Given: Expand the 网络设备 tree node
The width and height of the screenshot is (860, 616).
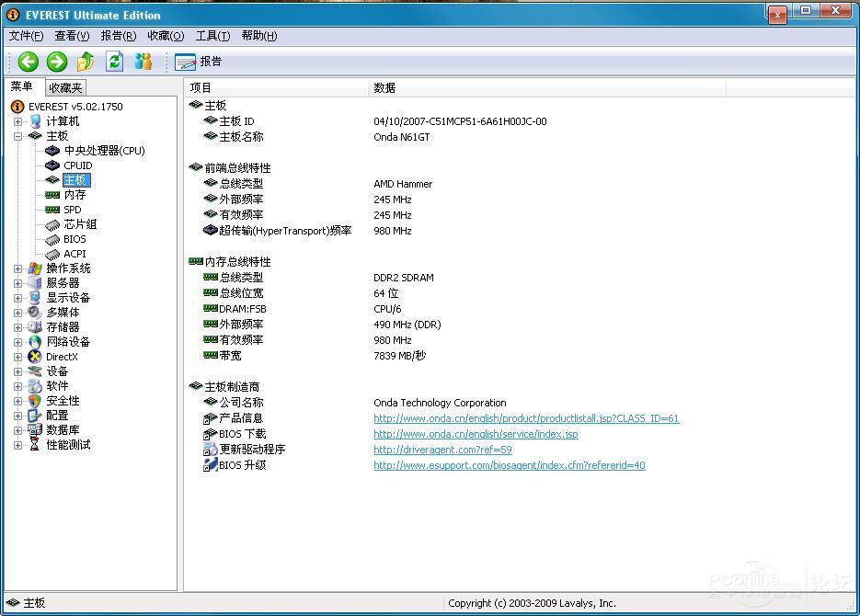Looking at the screenshot, I should [18, 343].
